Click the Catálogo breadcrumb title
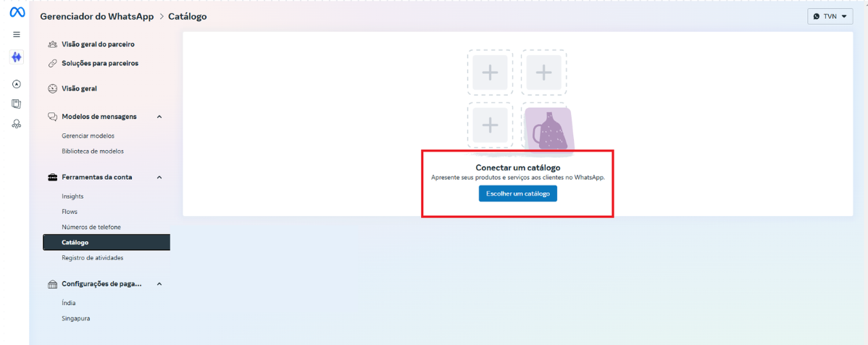This screenshot has height=345, width=868. tap(188, 17)
